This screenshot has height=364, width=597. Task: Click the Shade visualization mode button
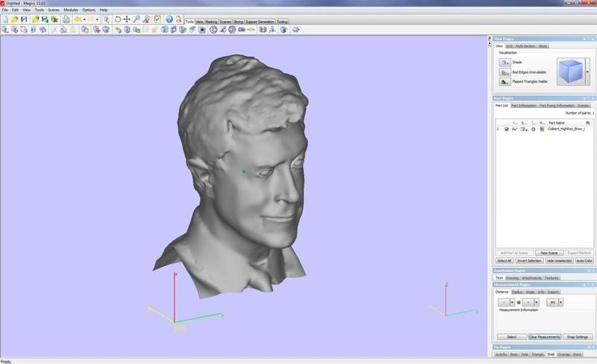[x=505, y=63]
